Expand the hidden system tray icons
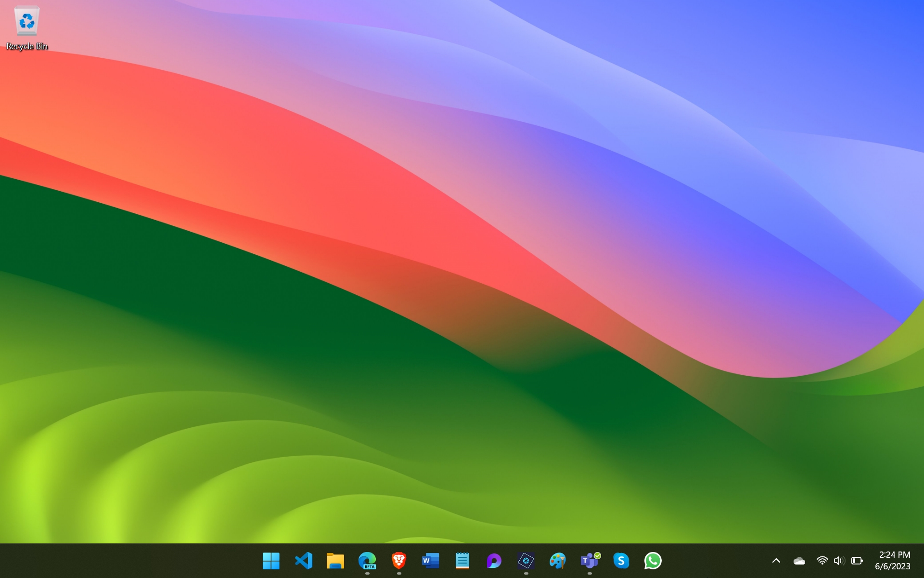This screenshot has height=578, width=924. (776, 560)
